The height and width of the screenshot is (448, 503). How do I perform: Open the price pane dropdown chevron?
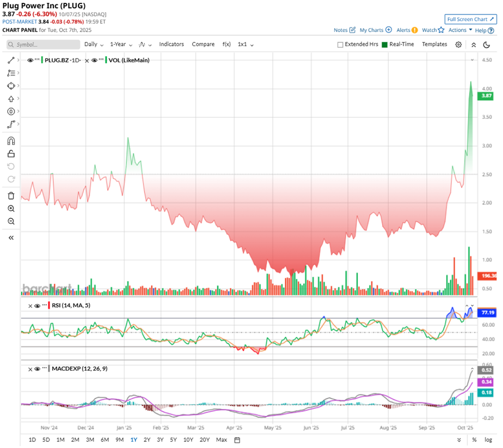coord(472,60)
